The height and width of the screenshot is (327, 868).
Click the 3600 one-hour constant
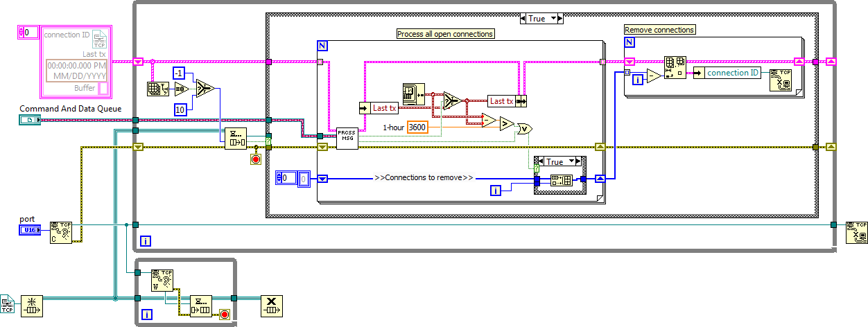[417, 127]
